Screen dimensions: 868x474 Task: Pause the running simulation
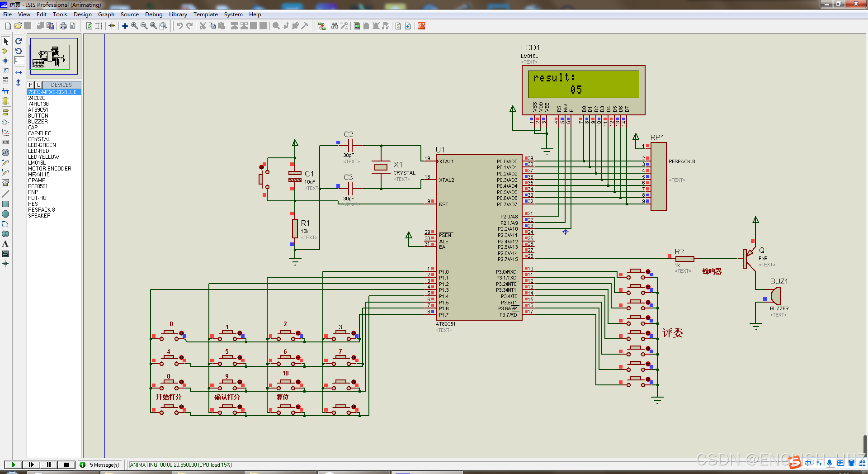pos(49,465)
